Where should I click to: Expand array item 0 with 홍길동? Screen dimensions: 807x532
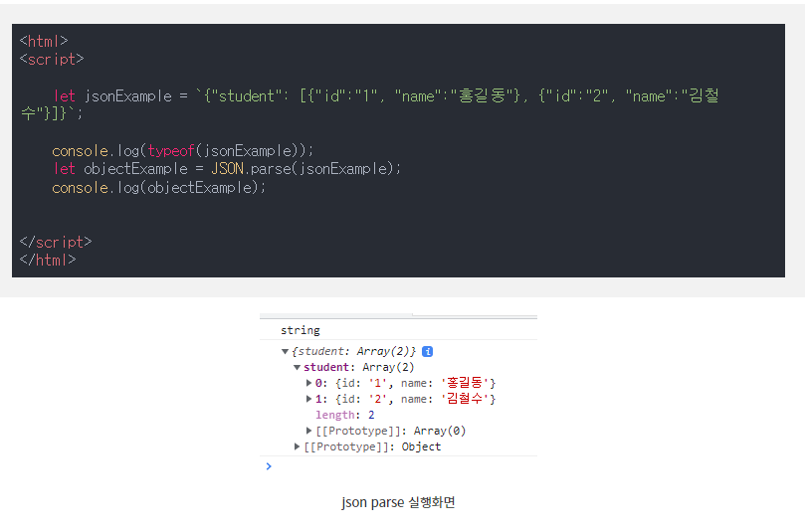(x=308, y=383)
